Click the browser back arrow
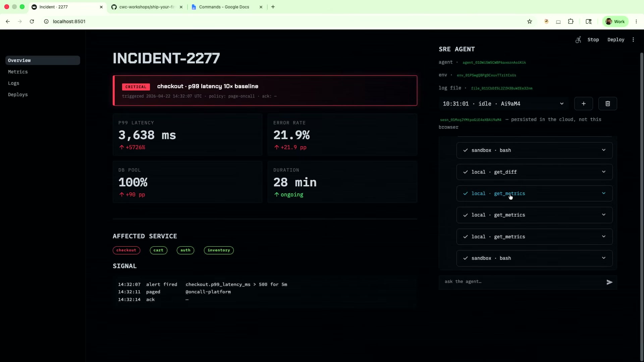 point(8,21)
